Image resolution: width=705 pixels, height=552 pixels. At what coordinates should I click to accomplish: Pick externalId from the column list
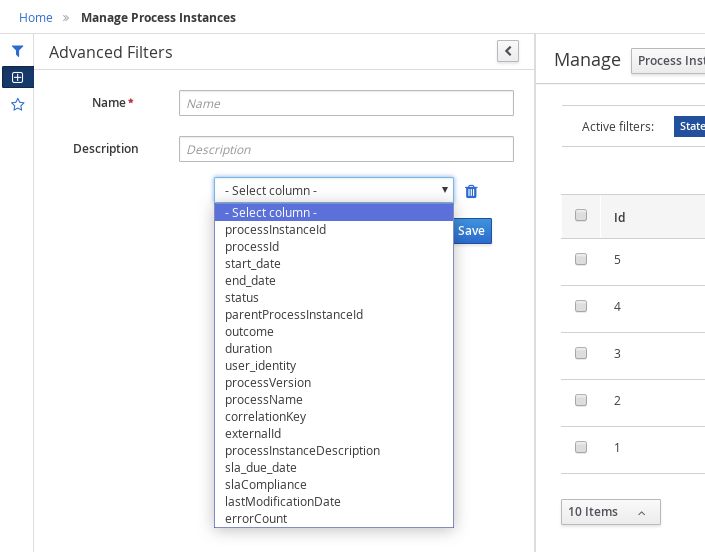[334, 434]
